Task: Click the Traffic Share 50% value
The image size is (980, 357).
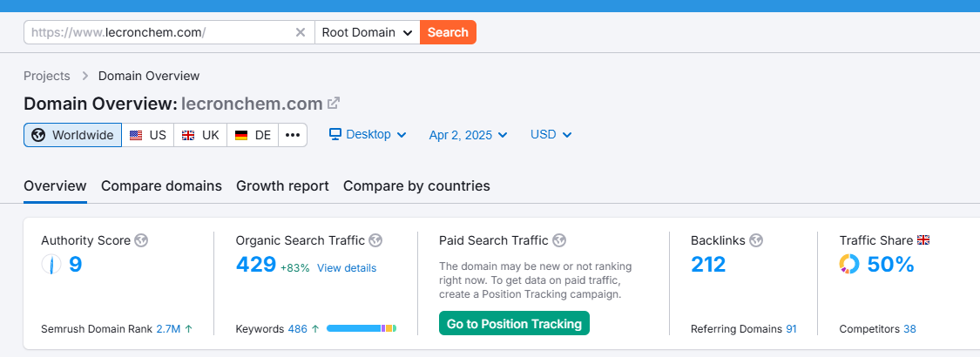Action: tap(890, 265)
